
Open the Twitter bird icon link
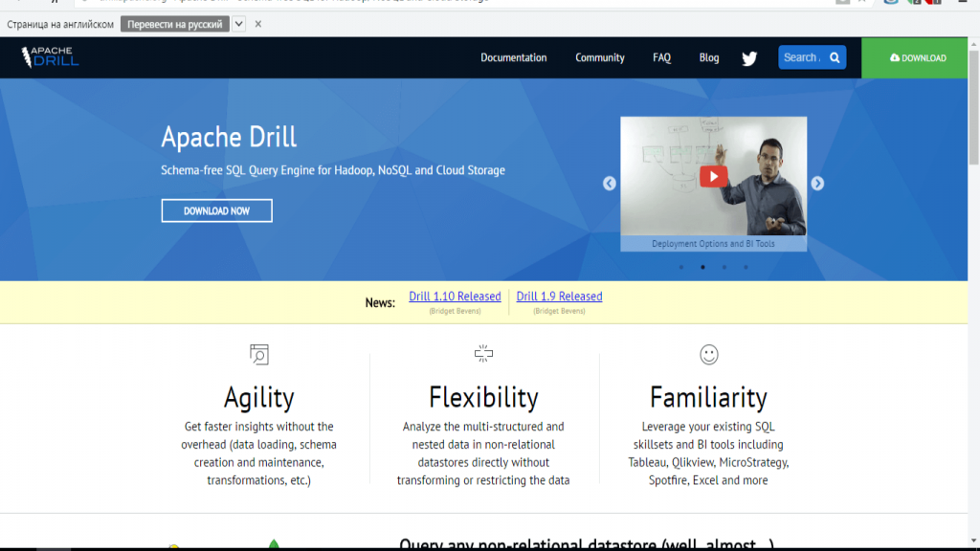(749, 58)
